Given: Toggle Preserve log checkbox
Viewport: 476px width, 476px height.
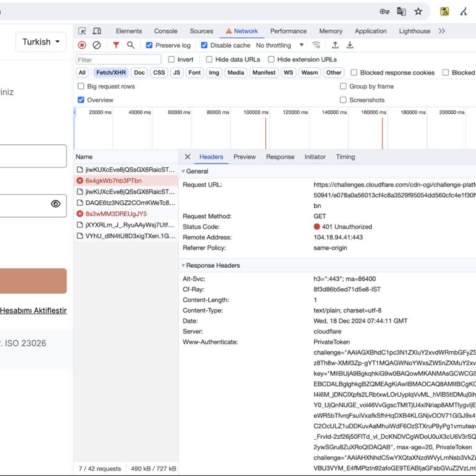Looking at the screenshot, I should coord(149,45).
